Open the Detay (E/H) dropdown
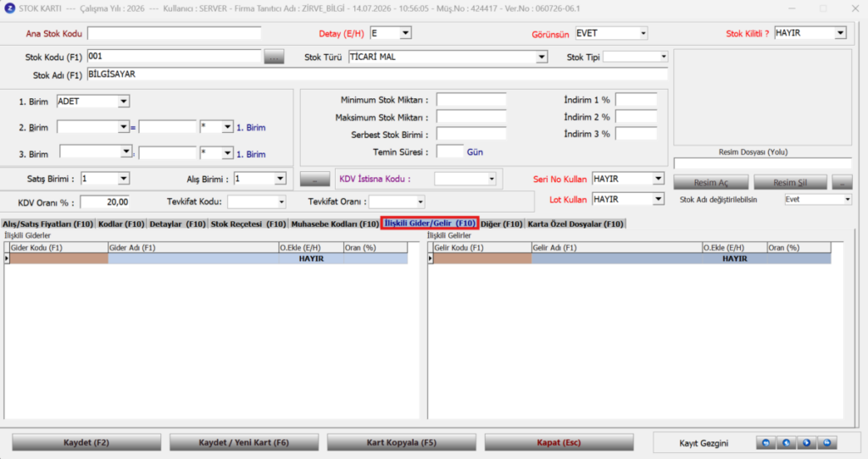 coord(406,33)
